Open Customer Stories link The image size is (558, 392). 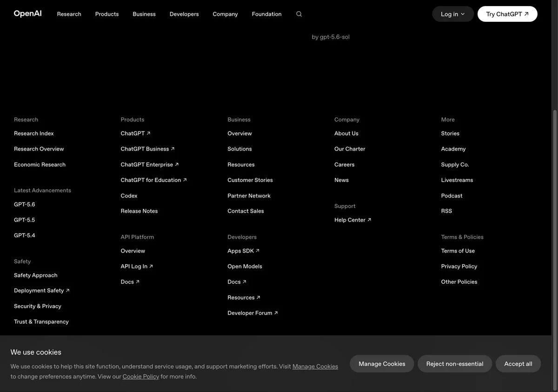point(250,180)
